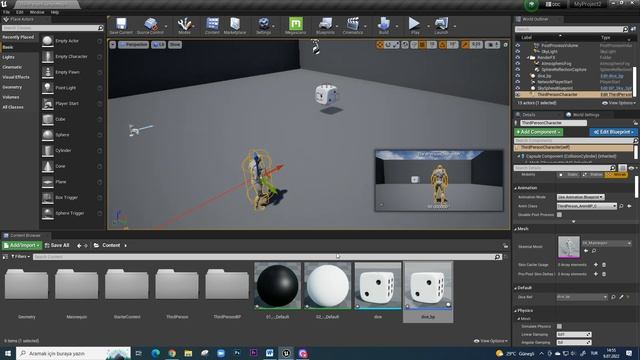Click the Skeletal Mesh preview thumbnail
Image resolution: width=640 pixels, height=360 pixels.
[x=569, y=247]
